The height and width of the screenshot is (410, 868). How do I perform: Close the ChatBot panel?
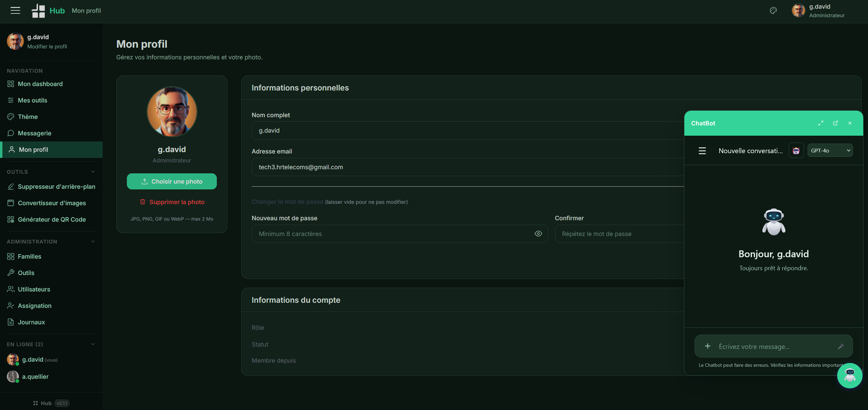tap(850, 123)
